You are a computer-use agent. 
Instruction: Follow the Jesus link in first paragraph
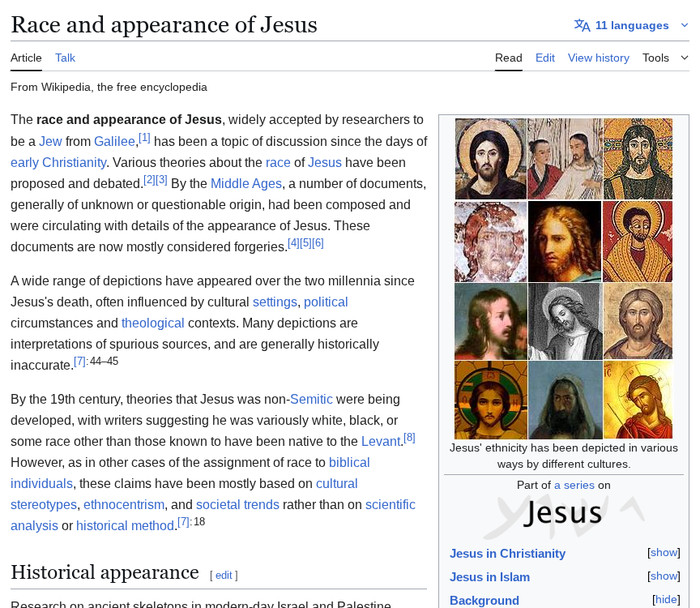[325, 162]
